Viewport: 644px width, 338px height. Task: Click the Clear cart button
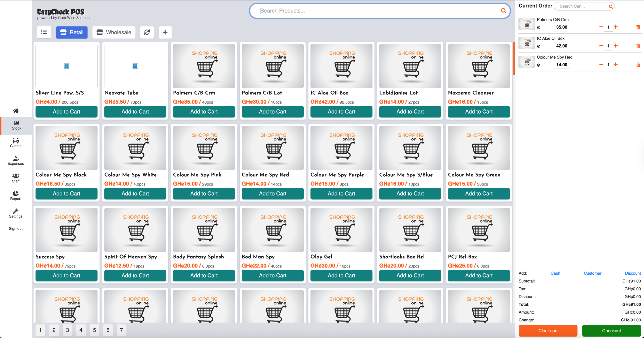pyautogui.click(x=548, y=331)
